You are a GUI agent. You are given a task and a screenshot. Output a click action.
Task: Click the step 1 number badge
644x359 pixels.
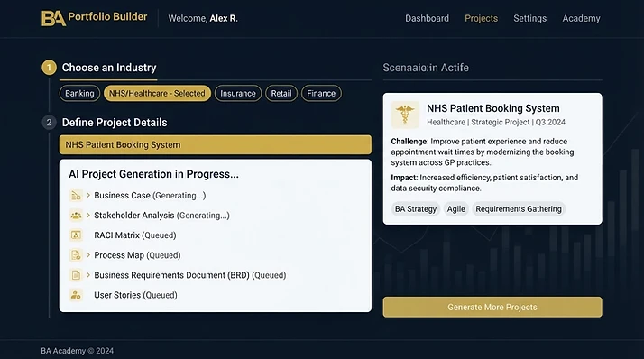coord(49,68)
